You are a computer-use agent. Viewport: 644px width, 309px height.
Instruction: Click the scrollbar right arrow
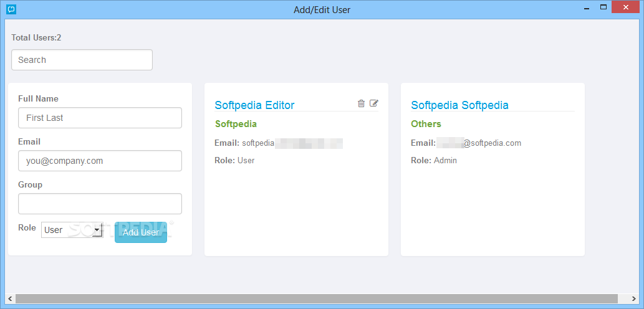634,298
